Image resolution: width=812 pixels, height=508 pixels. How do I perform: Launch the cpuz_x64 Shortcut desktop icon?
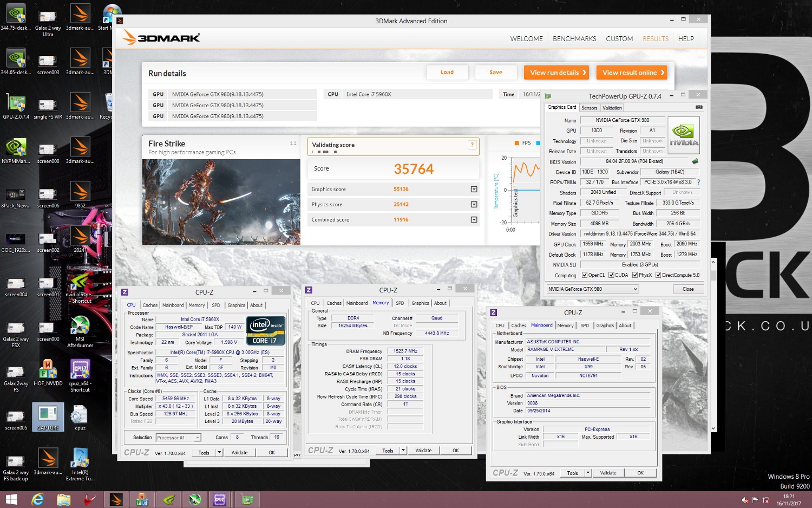80,376
